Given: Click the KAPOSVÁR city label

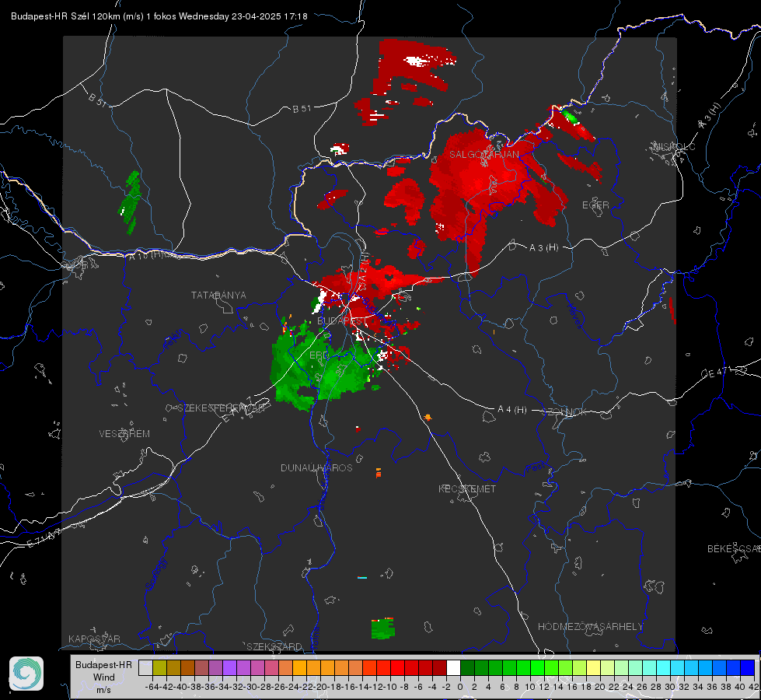Looking at the screenshot, I should click(94, 639).
